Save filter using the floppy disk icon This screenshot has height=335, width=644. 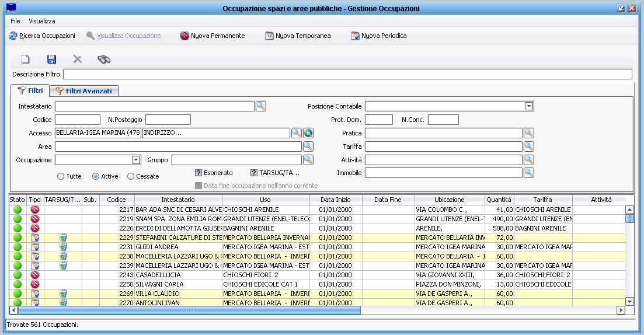(51, 59)
